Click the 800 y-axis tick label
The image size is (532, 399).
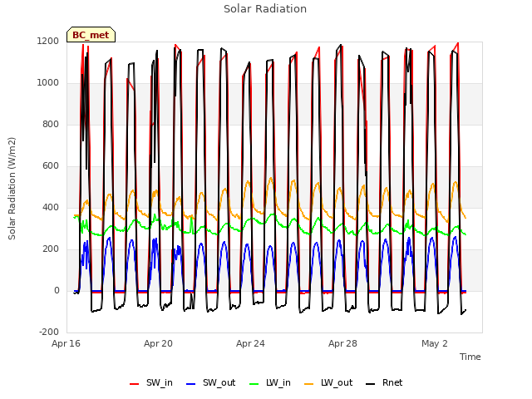(51, 125)
